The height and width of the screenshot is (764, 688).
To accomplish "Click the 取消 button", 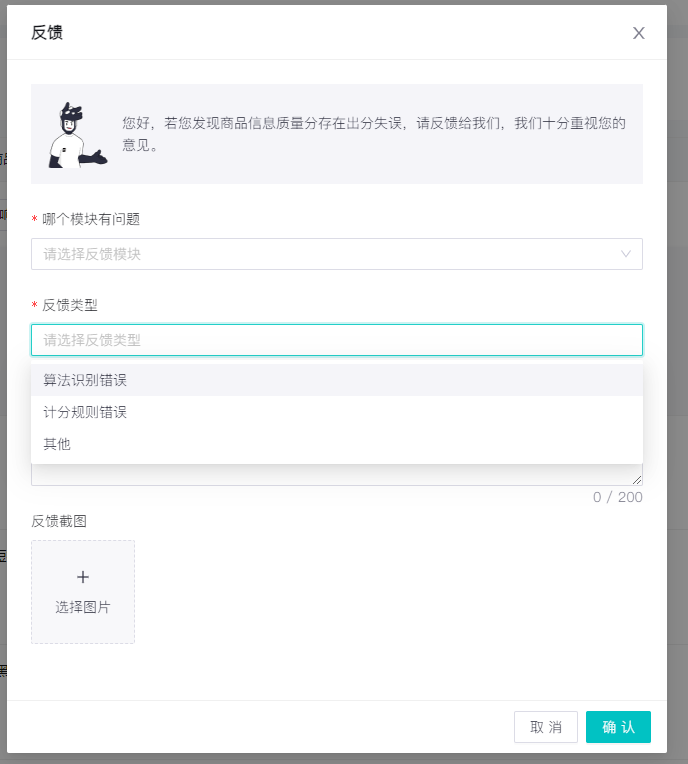I will tap(546, 727).
